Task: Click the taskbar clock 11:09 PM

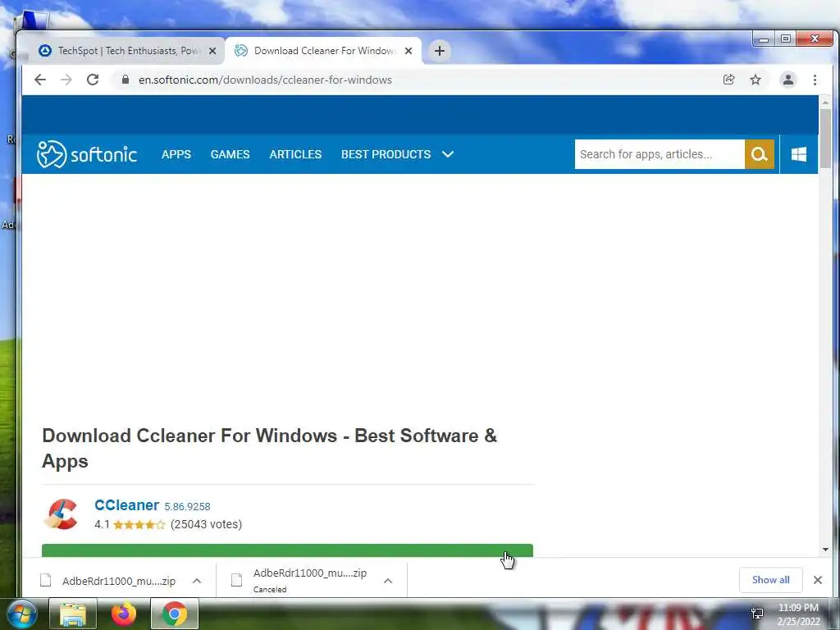Action: (798, 608)
